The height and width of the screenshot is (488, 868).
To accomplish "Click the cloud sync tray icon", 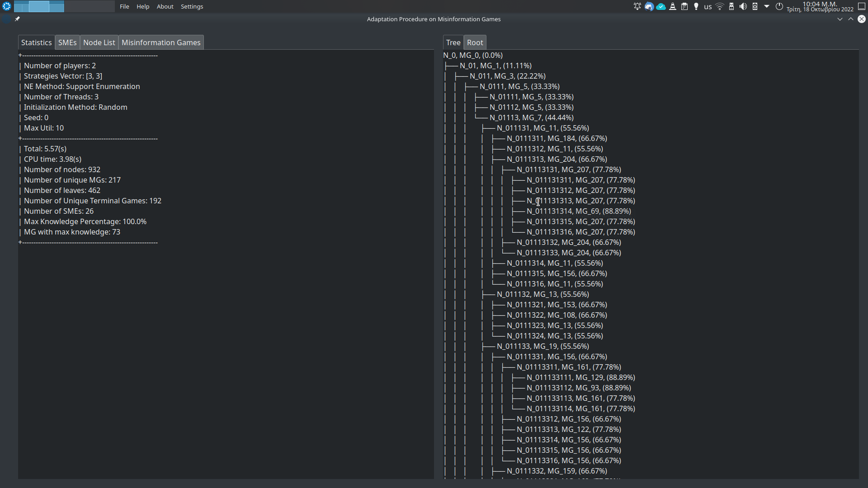I will click(x=661, y=6).
